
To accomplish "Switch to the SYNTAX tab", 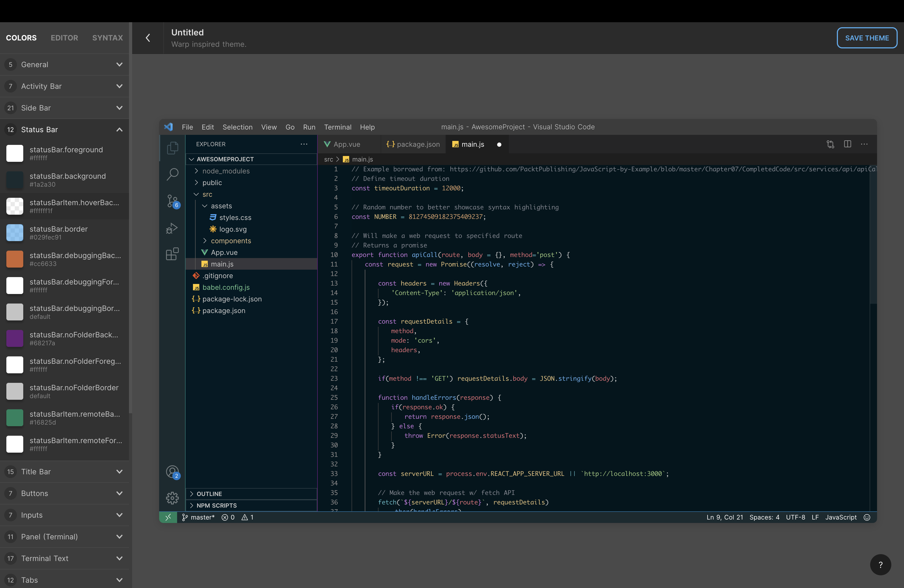I will click(108, 38).
